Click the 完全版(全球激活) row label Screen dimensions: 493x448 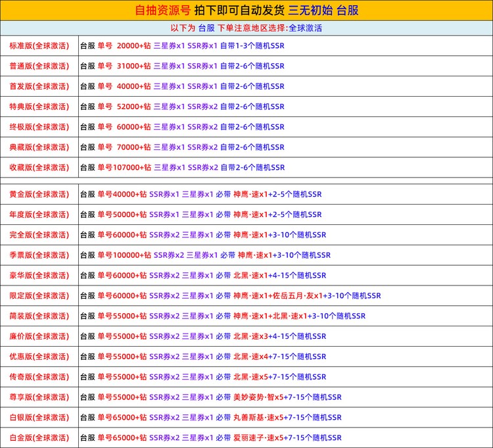(39, 235)
